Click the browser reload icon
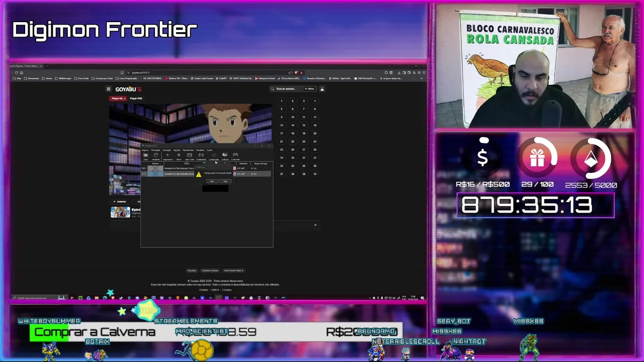Image resolution: width=644 pixels, height=362 pixels. point(16,72)
